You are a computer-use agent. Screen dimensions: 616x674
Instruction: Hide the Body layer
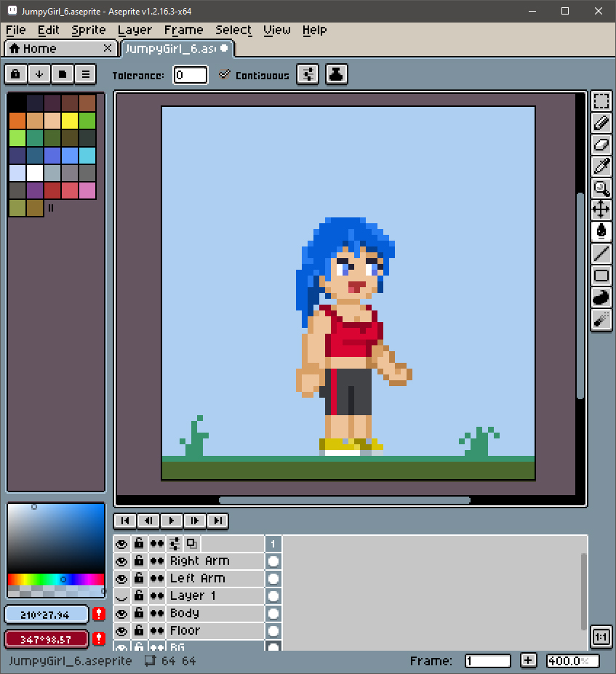click(121, 614)
